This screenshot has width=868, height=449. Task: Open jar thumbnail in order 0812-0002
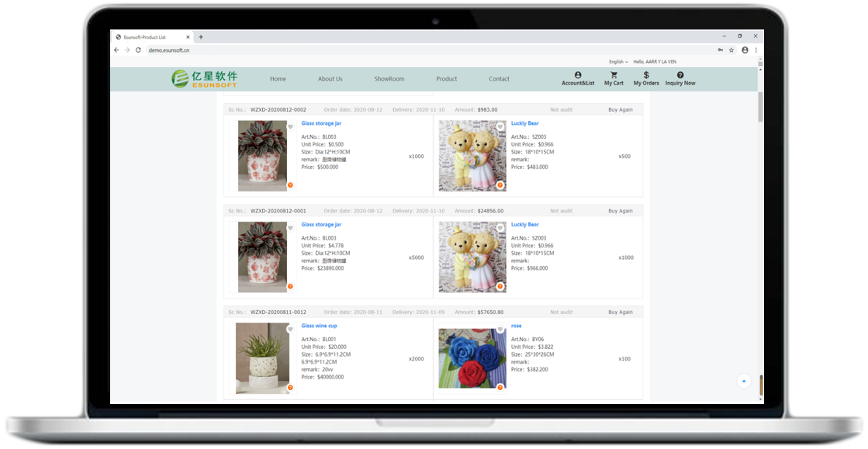coord(262,156)
